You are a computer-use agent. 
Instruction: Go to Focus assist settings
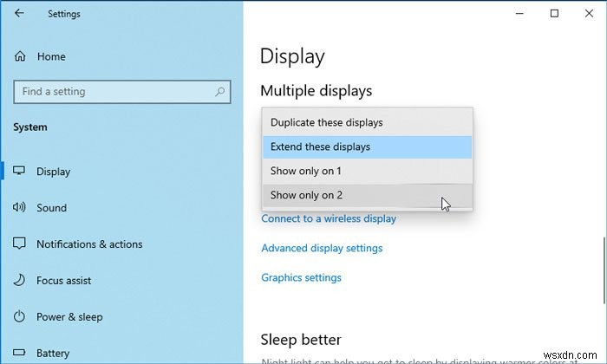pyautogui.click(x=63, y=281)
